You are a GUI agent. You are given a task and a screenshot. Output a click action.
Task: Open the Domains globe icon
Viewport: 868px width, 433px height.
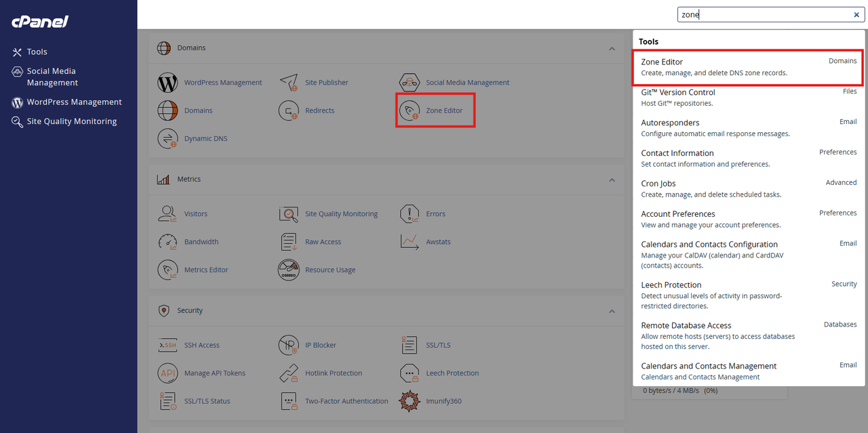(167, 110)
